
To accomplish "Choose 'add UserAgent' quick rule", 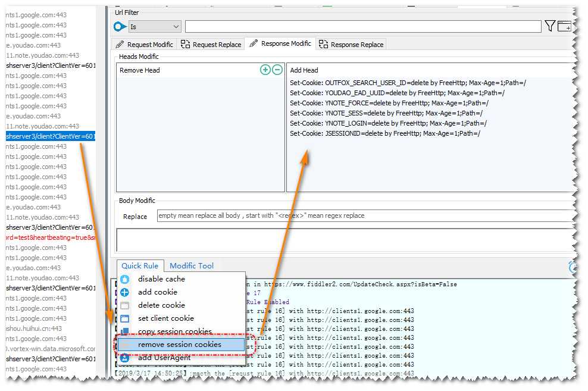I will [x=181, y=358].
